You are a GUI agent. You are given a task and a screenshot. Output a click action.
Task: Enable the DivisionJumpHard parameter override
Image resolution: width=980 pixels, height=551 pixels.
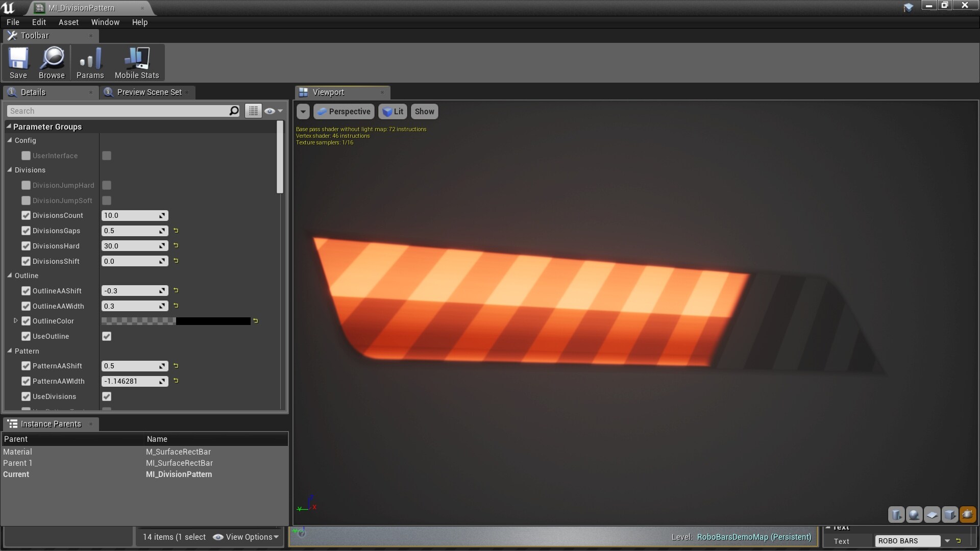coord(26,185)
